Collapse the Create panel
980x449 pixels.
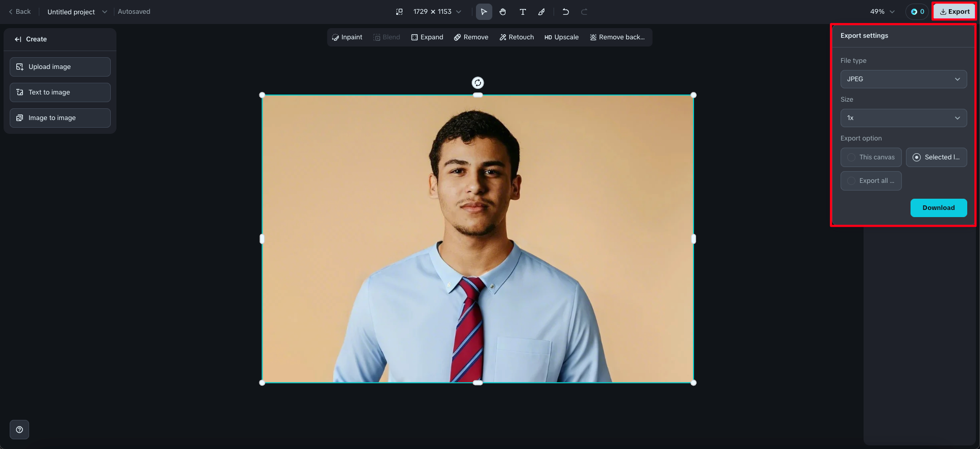(x=18, y=39)
